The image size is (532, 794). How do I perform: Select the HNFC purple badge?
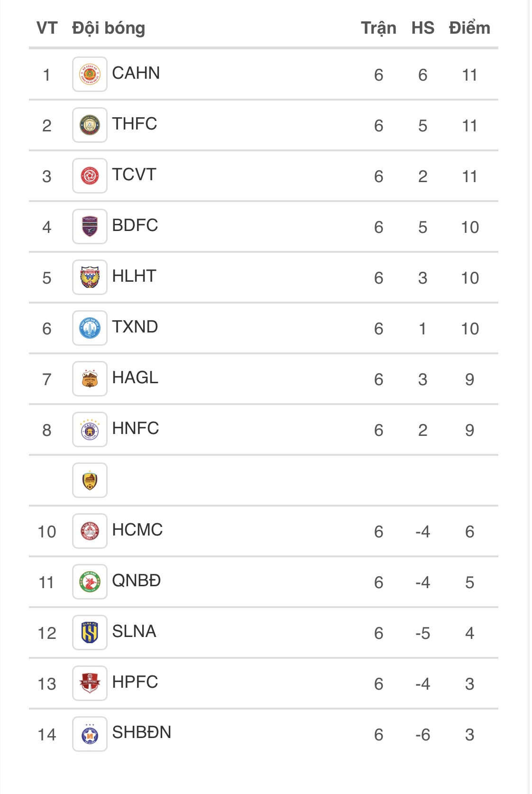pos(90,430)
